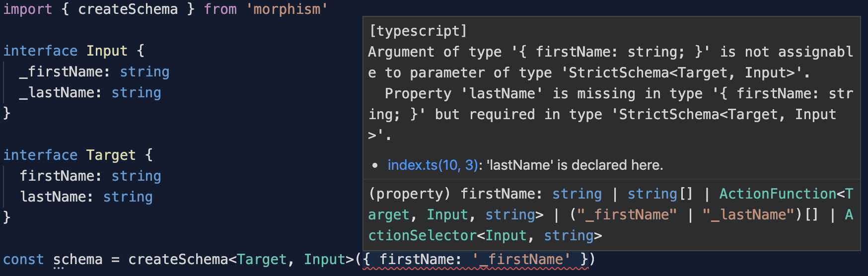The width and height of the screenshot is (868, 276).
Task: Select the interface name 'Input' declaration
Action: 107,51
